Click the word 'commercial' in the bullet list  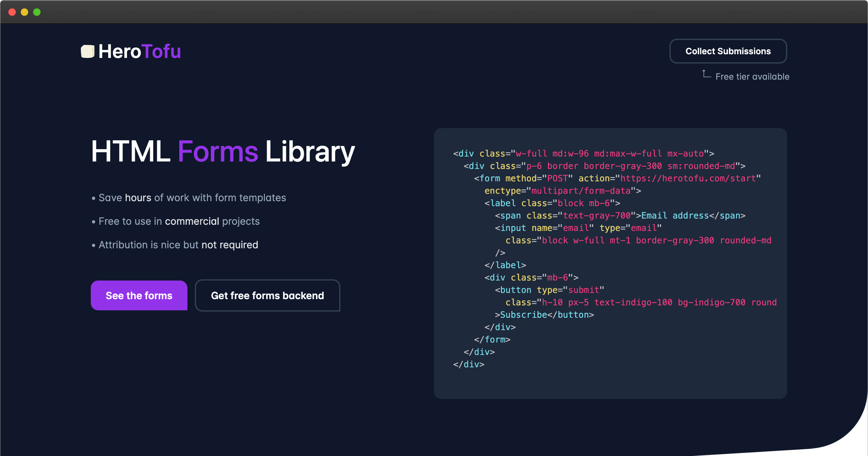(192, 221)
